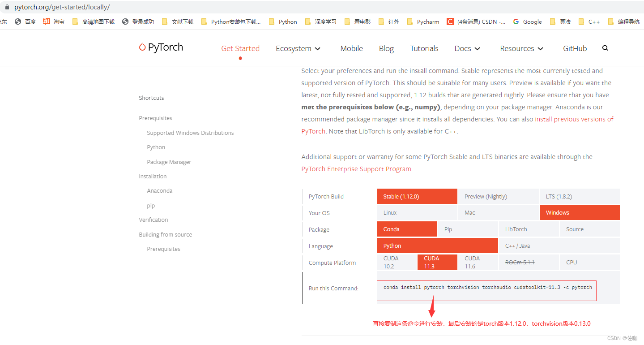This screenshot has width=644, height=345.
Task: Choose Windows as your OS
Action: [580, 212]
